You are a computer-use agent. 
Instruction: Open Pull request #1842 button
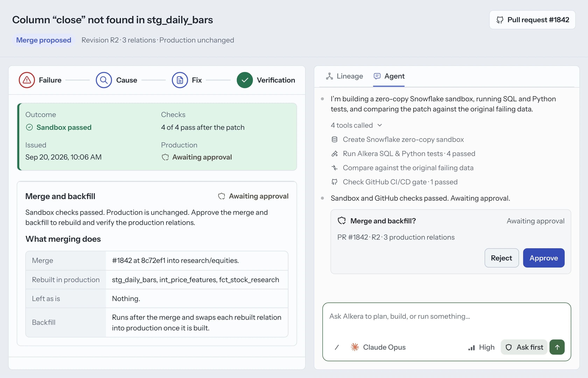click(x=532, y=20)
